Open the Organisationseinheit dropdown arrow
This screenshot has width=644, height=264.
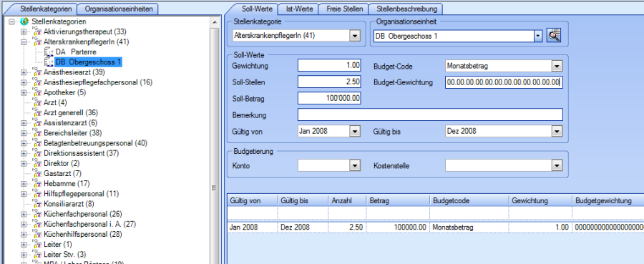click(538, 36)
